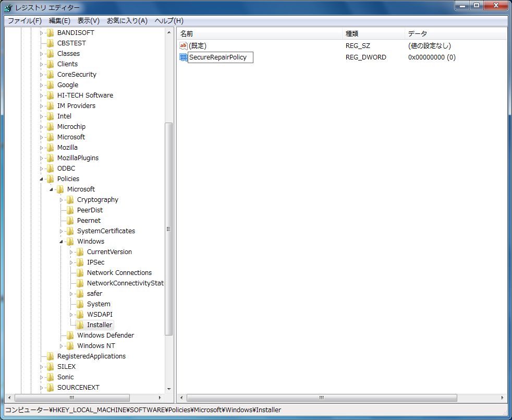Viewport: 512px width, 420px height.
Task: Click the 0x00000000 (0) data value
Action: coord(432,57)
